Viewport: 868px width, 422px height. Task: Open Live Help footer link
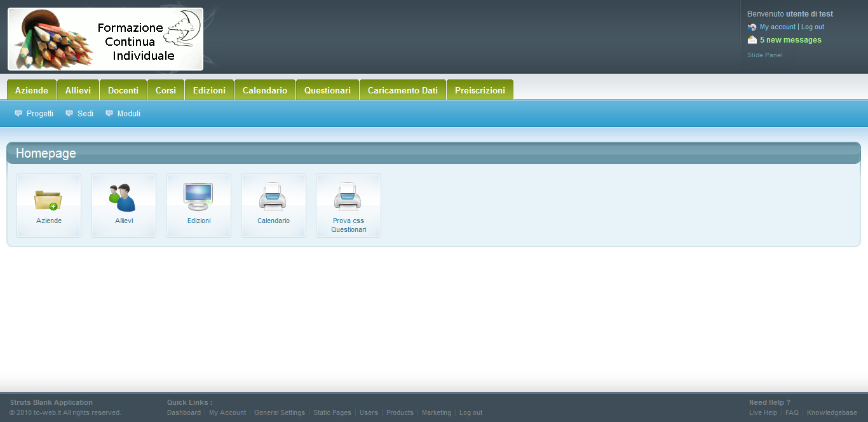(x=763, y=413)
